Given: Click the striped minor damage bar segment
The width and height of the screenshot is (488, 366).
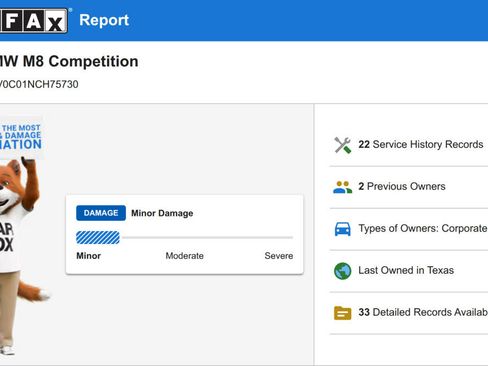Looking at the screenshot, I should click(x=98, y=238).
